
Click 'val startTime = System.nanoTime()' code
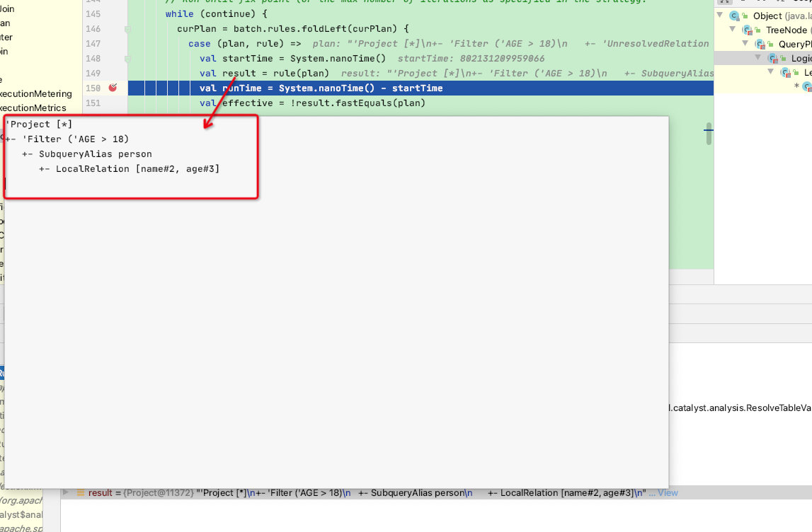pyautogui.click(x=292, y=59)
